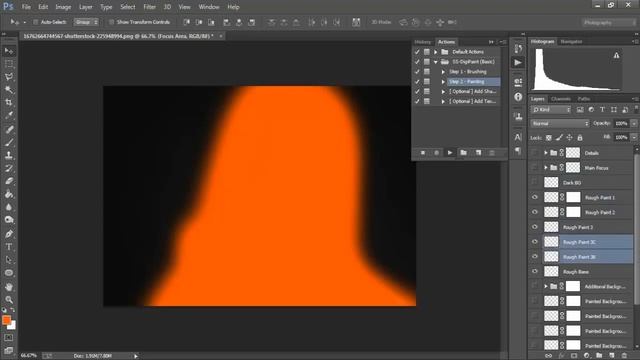Viewport: 640px width, 360px height.
Task: Toggle Step 1 - Brushing action checkmark
Action: click(x=417, y=72)
